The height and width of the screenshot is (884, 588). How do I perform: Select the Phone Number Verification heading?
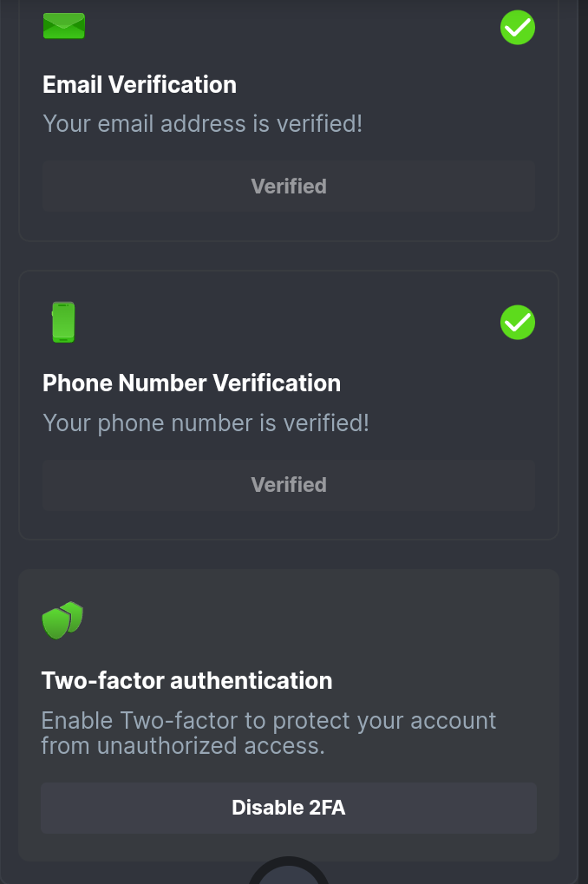tap(192, 383)
